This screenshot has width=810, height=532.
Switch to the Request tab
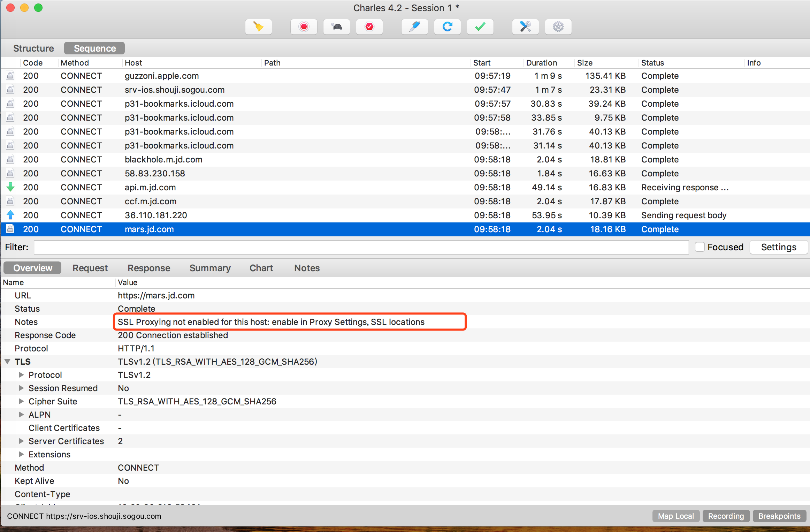tap(90, 267)
